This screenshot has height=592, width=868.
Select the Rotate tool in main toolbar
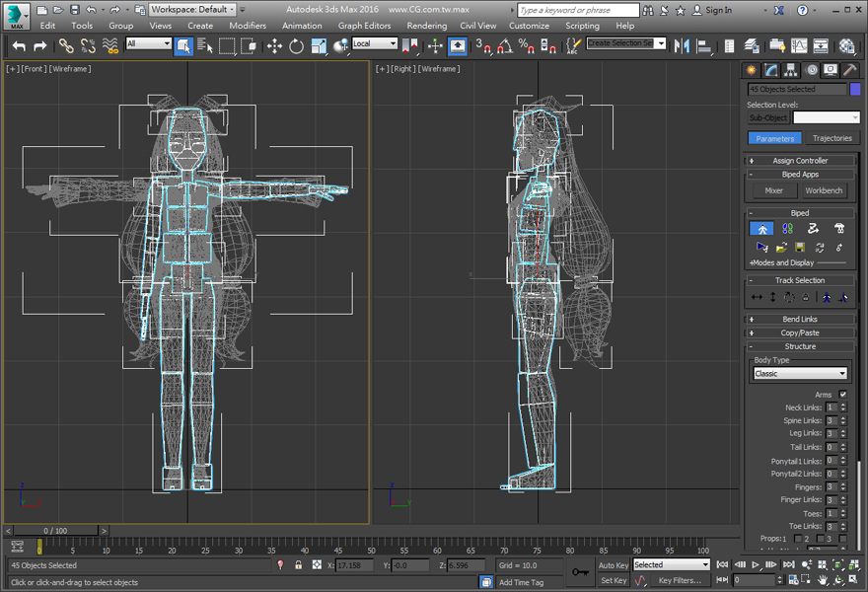click(x=296, y=45)
